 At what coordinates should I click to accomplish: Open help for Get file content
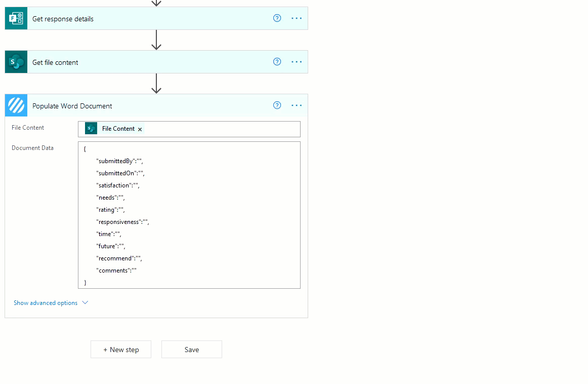277,62
